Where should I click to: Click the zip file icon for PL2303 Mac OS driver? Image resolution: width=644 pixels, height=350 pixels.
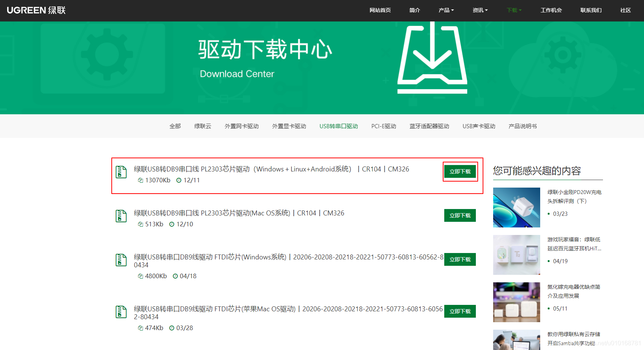click(x=121, y=216)
